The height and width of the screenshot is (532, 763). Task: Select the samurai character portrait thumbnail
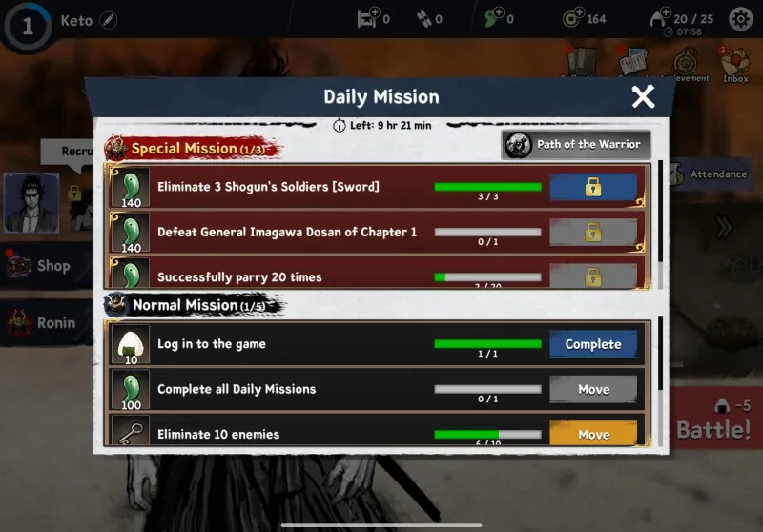31,202
